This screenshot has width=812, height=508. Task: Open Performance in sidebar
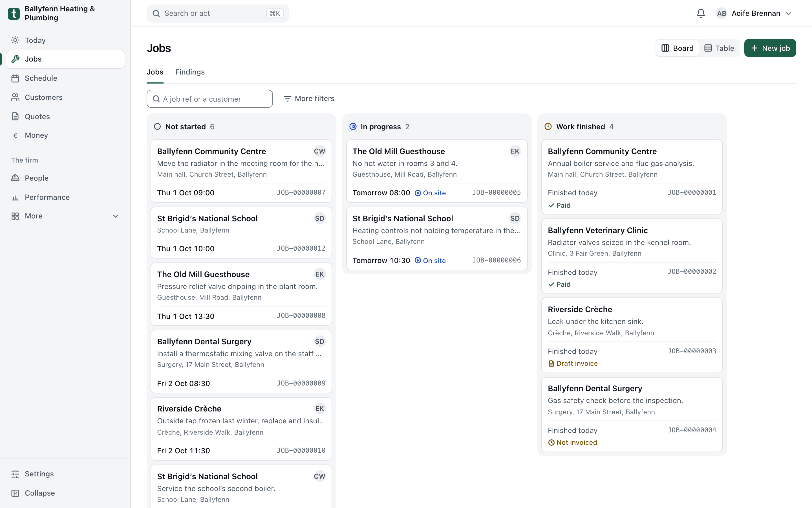tap(65, 197)
